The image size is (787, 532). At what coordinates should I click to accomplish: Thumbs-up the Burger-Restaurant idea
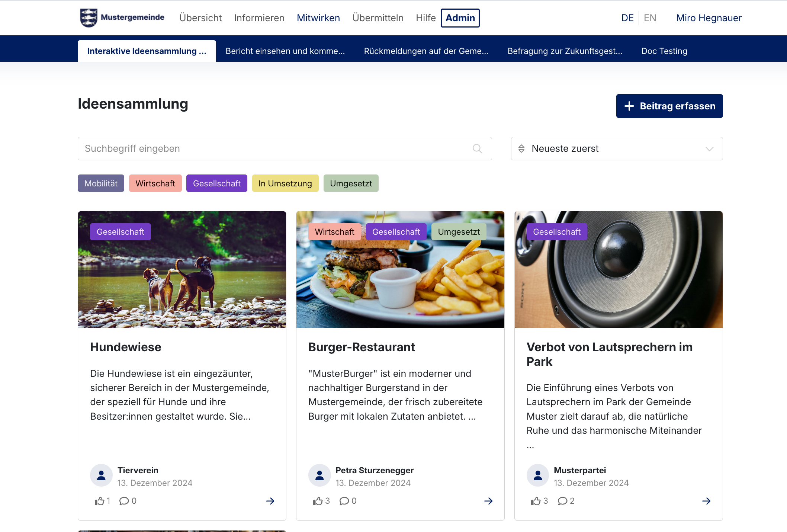pyautogui.click(x=318, y=501)
